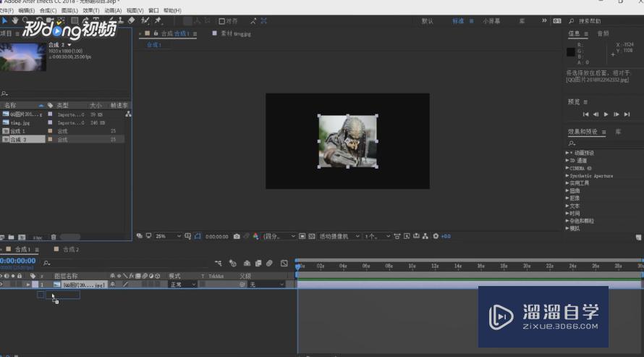644x357 pixels.
Task: Toggle the shy switch on layer 1
Action: tap(113, 285)
